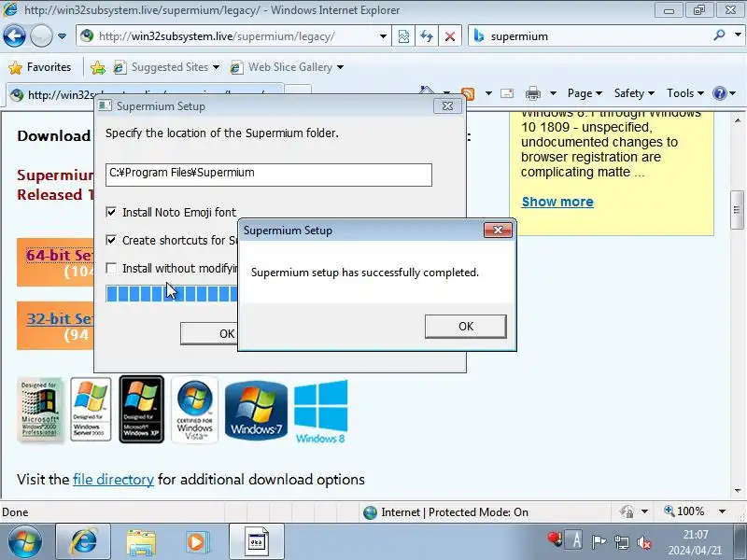Click the red alert tray icon
This screenshot has height=560, width=747.
click(555, 539)
